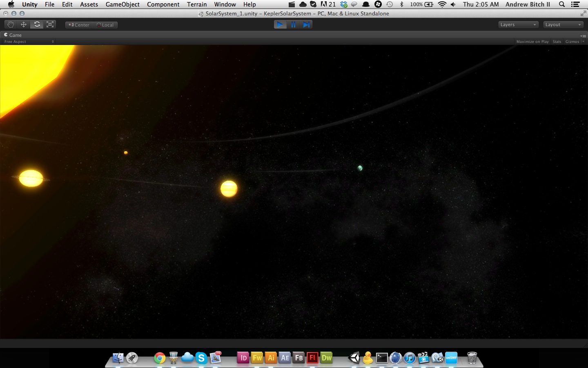Advance one frame with Step button
588x368 pixels.
(306, 25)
